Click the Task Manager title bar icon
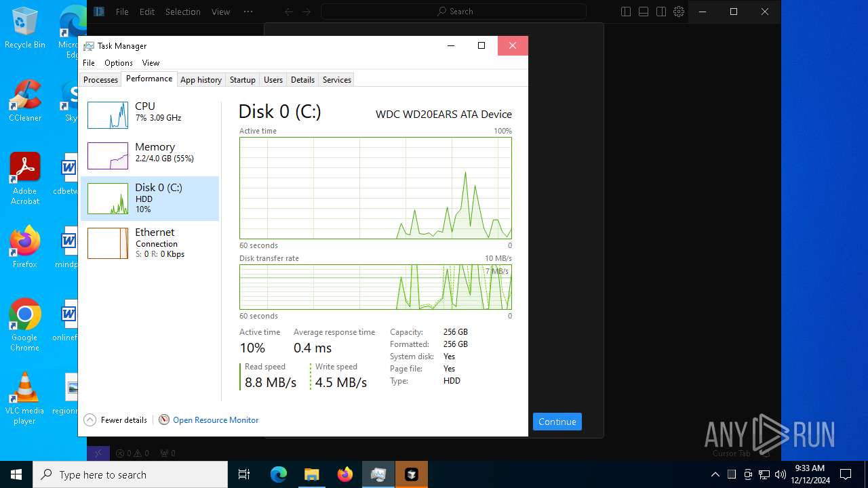868x488 pixels. [89, 46]
